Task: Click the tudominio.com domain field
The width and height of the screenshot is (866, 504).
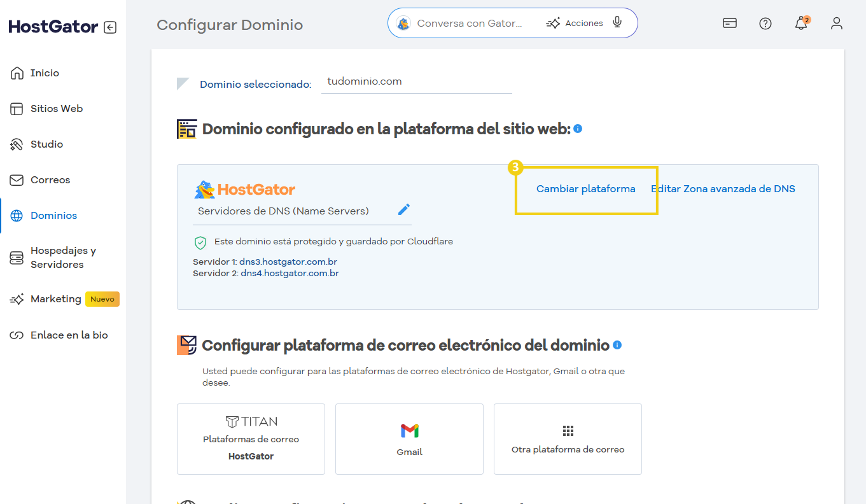Action: pos(417,81)
